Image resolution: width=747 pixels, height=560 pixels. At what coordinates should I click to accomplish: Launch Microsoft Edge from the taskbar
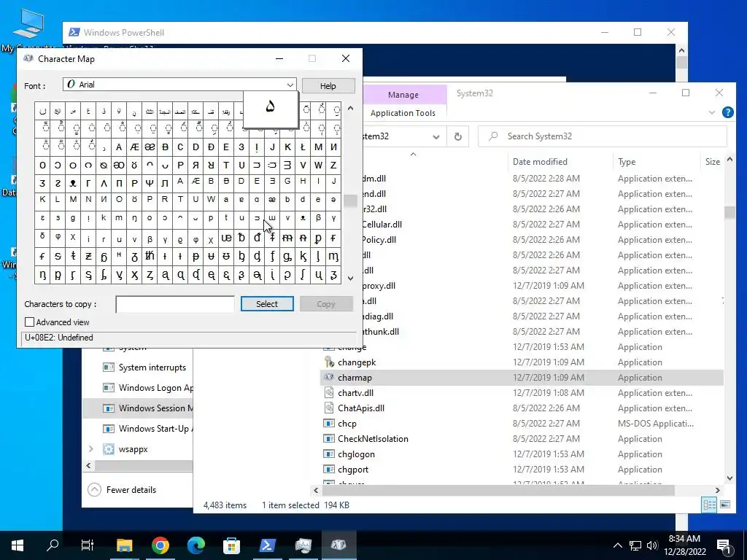(196, 545)
